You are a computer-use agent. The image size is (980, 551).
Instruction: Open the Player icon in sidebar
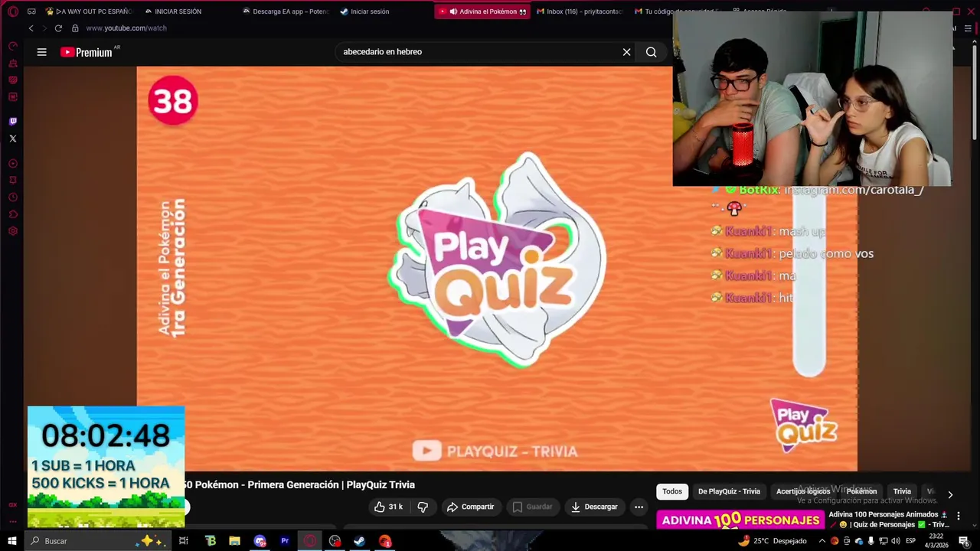coord(13,164)
